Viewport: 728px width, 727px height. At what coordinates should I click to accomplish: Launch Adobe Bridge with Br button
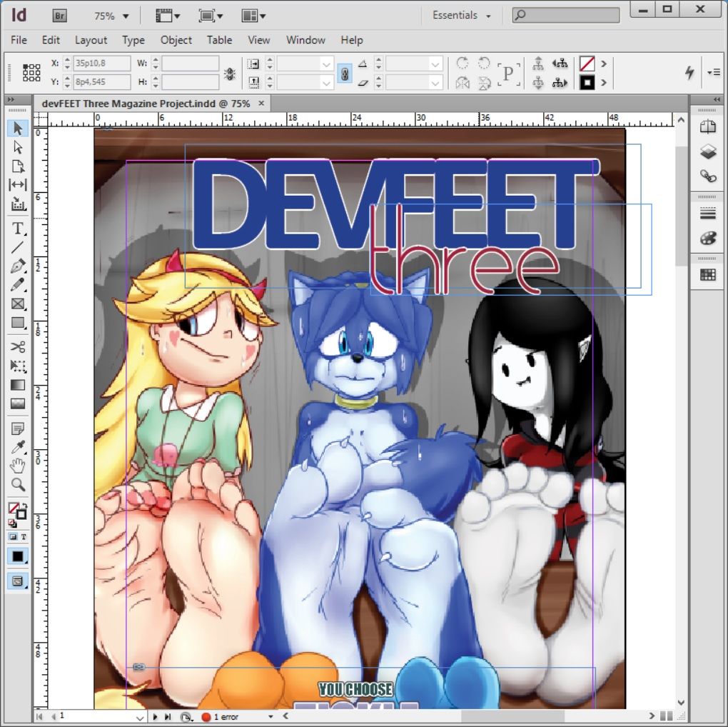tap(59, 16)
